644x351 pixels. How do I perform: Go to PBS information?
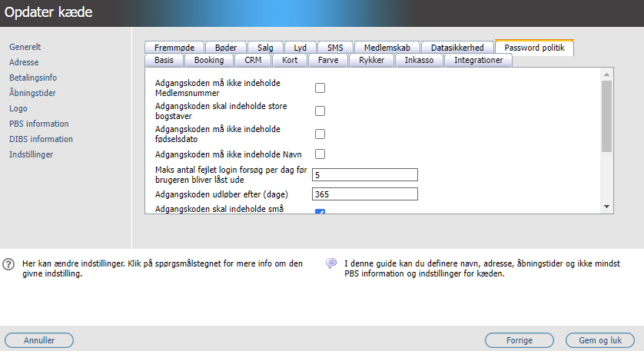click(x=39, y=124)
